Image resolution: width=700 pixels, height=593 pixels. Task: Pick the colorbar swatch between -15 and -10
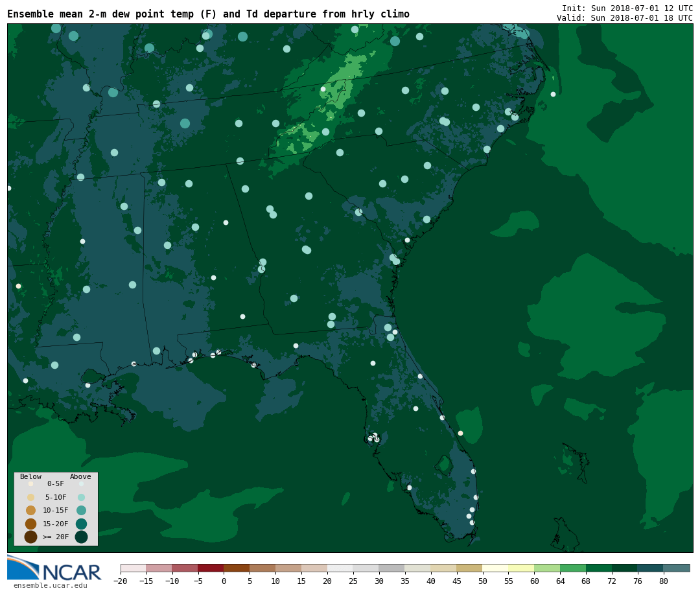(x=159, y=568)
